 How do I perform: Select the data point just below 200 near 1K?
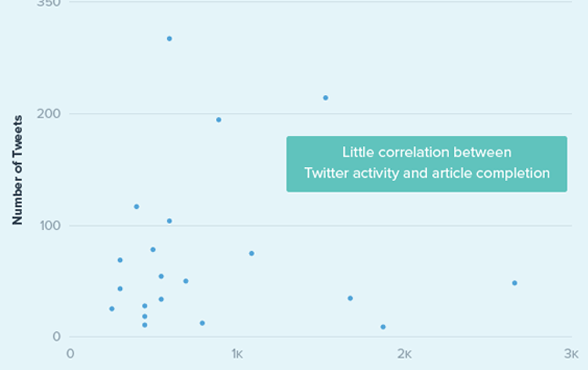[219, 120]
